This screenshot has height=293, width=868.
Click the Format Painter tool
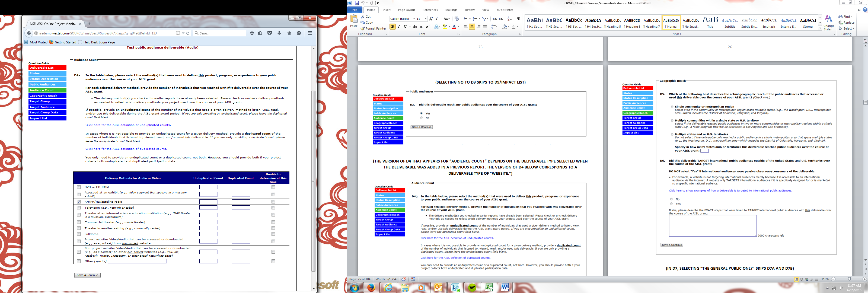(x=373, y=29)
